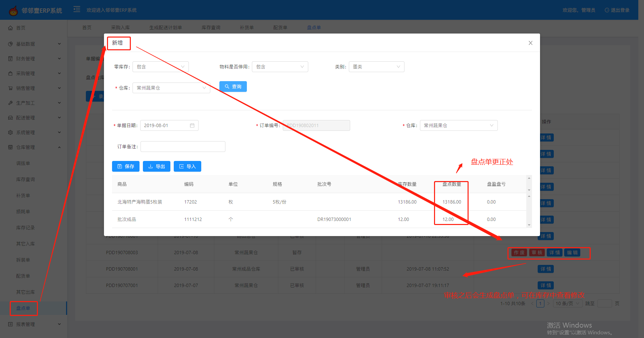
Task: Close the 新增 dialog with the X
Action: coord(531,43)
